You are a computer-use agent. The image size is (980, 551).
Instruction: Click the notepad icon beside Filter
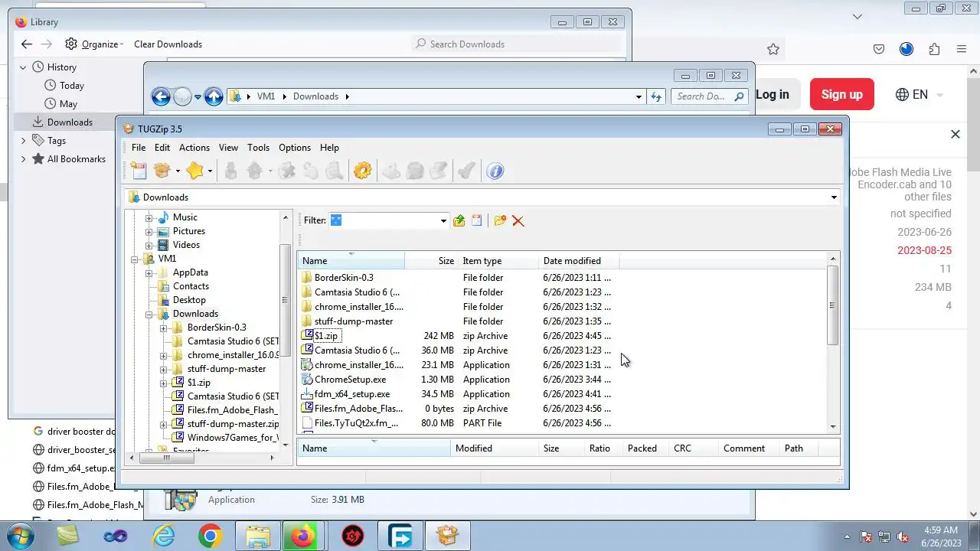tap(477, 220)
